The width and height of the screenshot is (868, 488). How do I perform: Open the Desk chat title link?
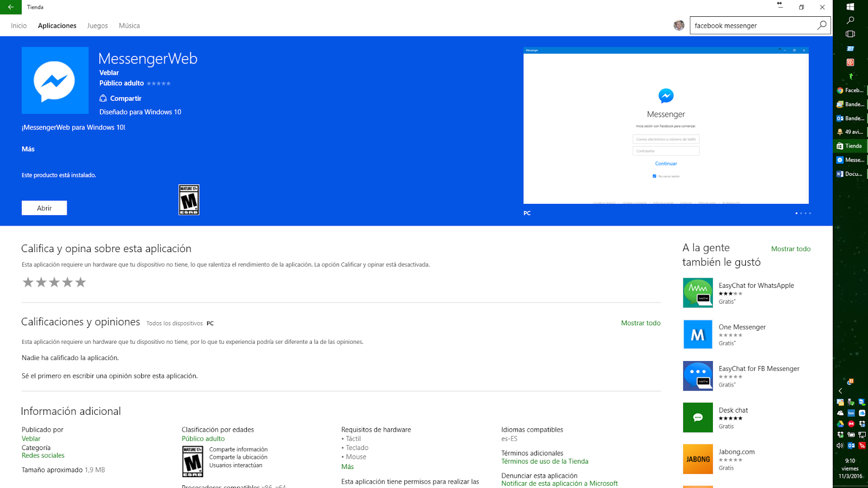point(733,410)
